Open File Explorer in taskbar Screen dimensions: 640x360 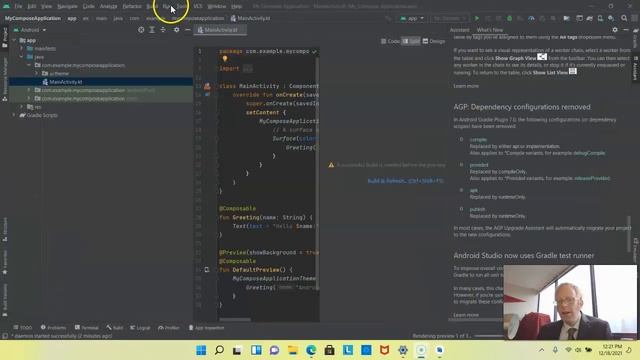point(293,350)
